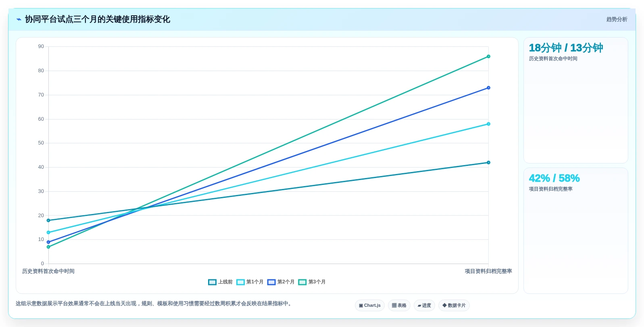
Task: Toggle the 上线前 legend item
Action: [x=220, y=282]
